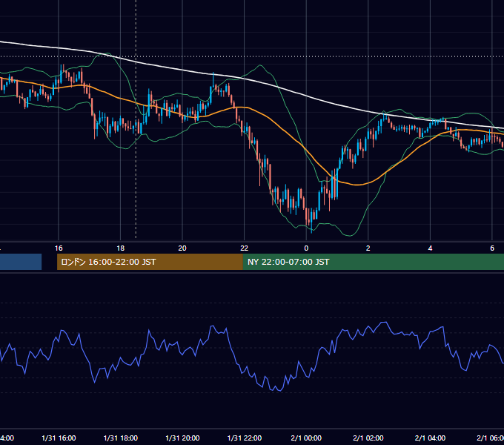This screenshot has width=504, height=445.
Task: Click the 2/1 02:00 date label
Action: coord(368,438)
